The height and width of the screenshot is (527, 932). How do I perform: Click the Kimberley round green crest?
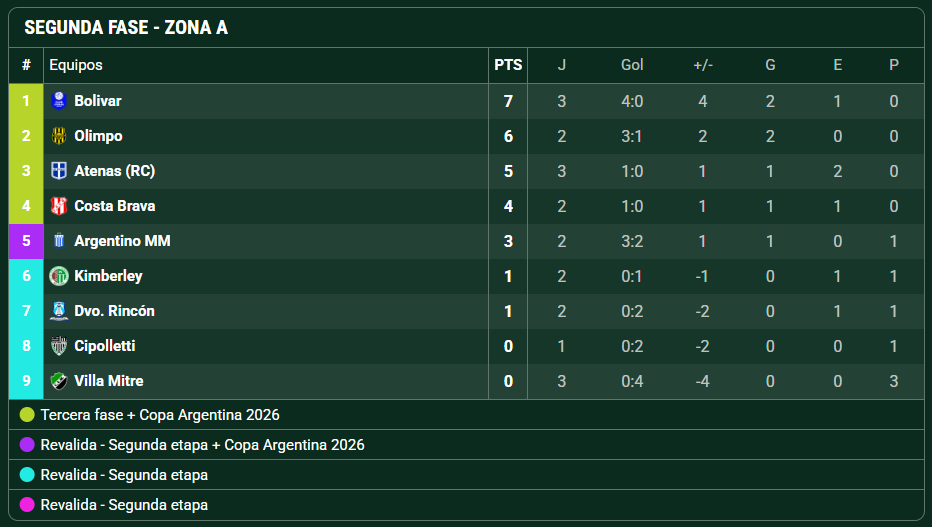pos(59,276)
